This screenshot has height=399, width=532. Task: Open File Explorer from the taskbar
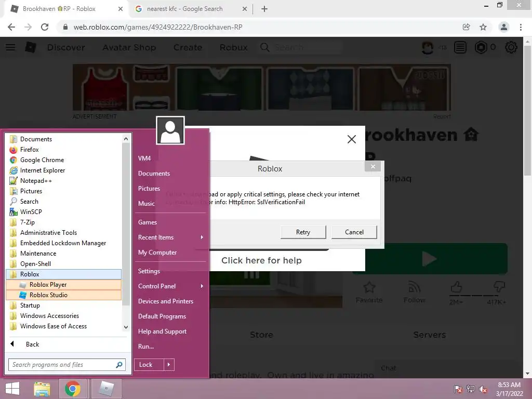[x=42, y=389]
